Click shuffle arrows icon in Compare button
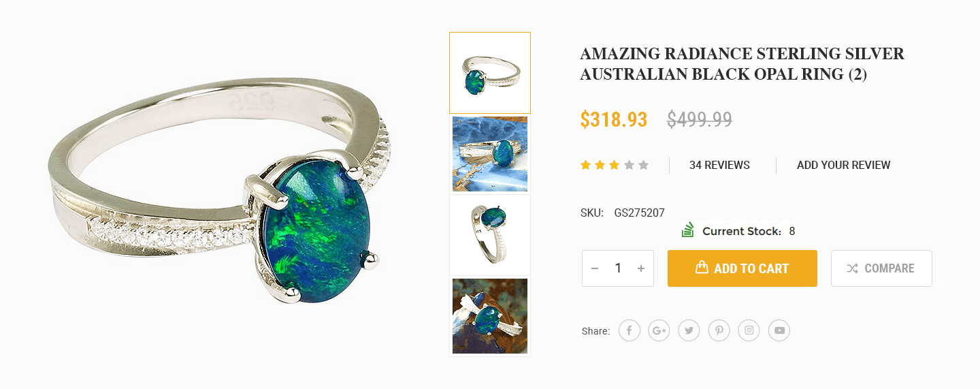Image resolution: width=980 pixels, height=389 pixels. (852, 268)
